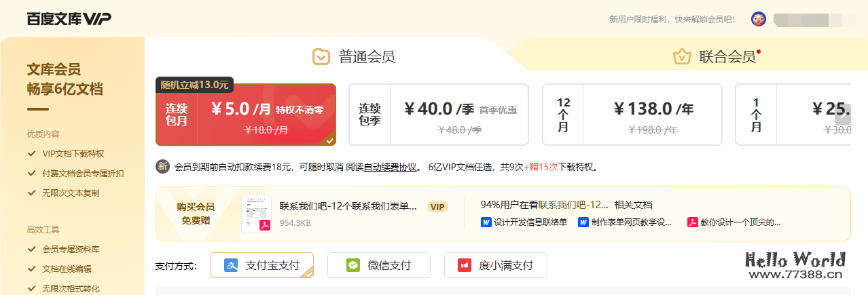
Task: Click the Alipay logo icon
Action: click(x=232, y=265)
